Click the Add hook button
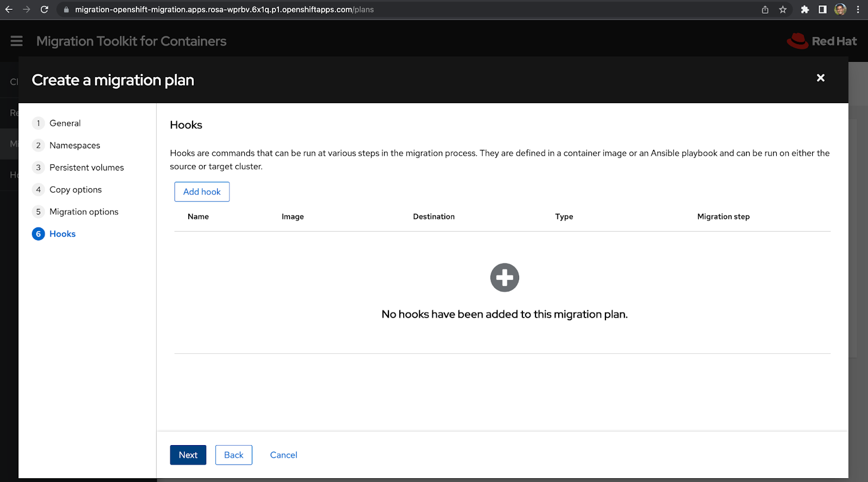868x482 pixels. (202, 192)
